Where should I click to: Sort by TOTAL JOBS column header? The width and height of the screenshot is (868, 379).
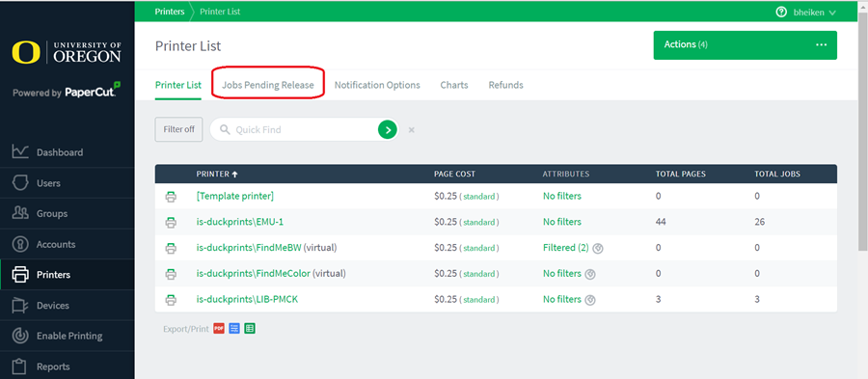tap(777, 174)
